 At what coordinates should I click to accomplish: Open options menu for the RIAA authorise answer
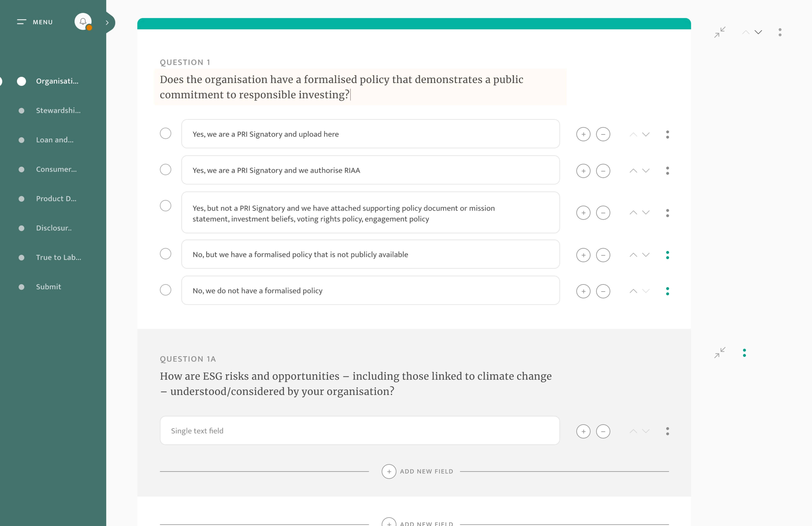pos(668,171)
